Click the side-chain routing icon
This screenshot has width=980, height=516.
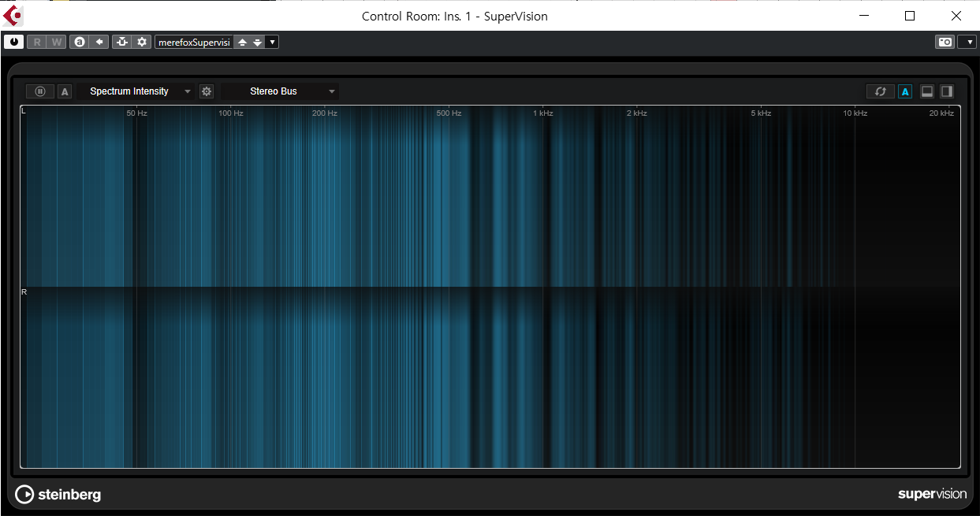pyautogui.click(x=121, y=42)
